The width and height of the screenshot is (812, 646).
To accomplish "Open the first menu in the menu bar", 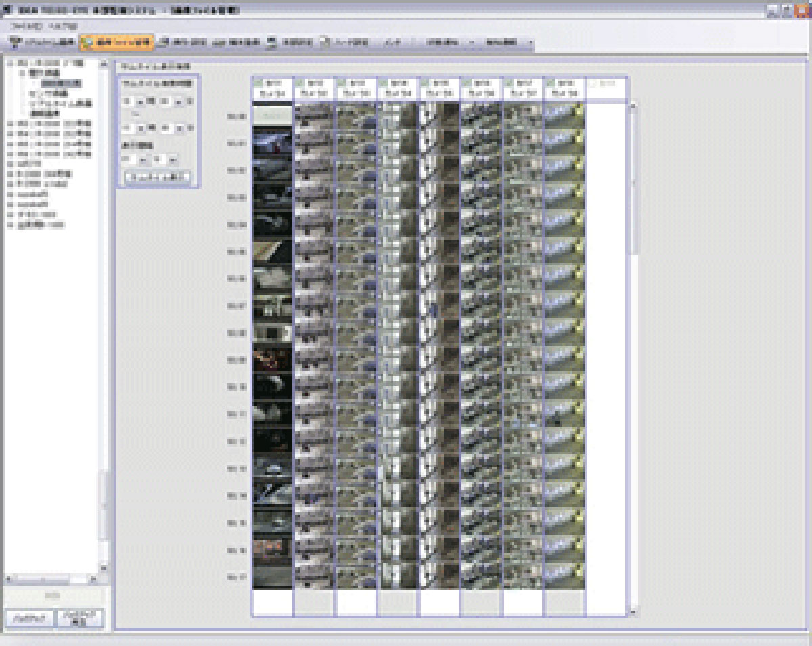I will [x=26, y=25].
